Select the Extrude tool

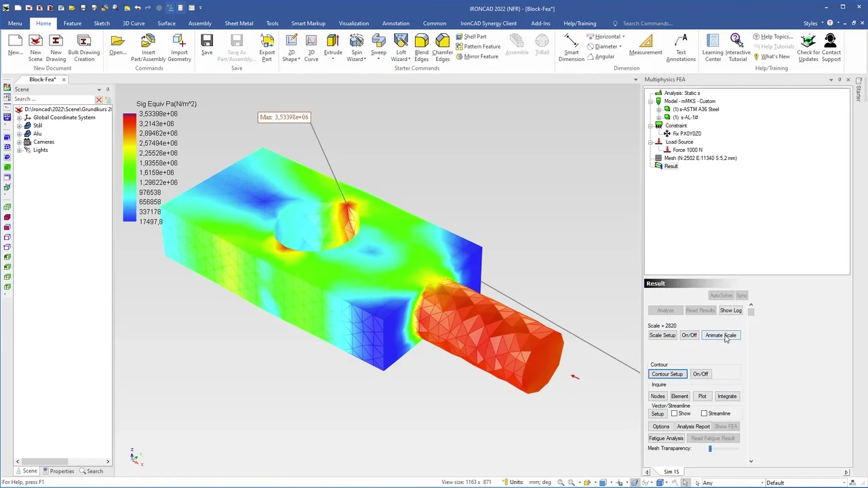coord(333,47)
